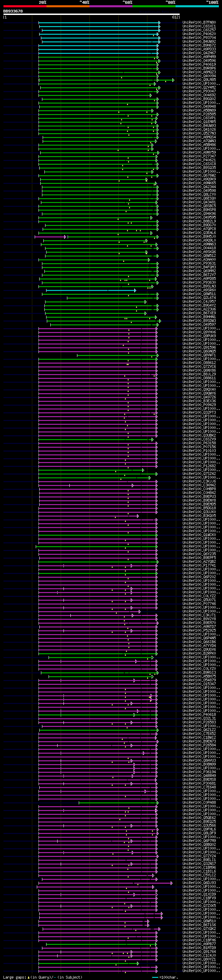Screen dimensions: 222x980
Task: Select hit label UniRef100_O49596
Action: click(199, 61)
